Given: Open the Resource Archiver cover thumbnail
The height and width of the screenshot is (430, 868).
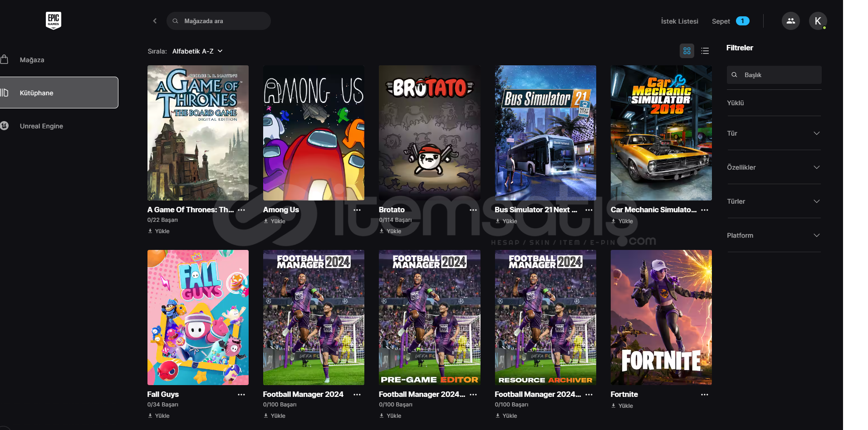Looking at the screenshot, I should click(545, 318).
